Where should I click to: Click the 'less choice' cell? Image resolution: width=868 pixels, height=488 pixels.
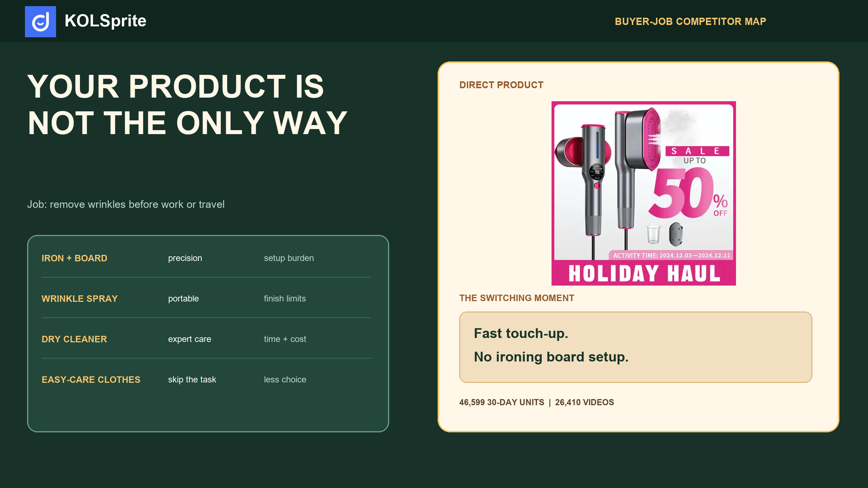285,380
